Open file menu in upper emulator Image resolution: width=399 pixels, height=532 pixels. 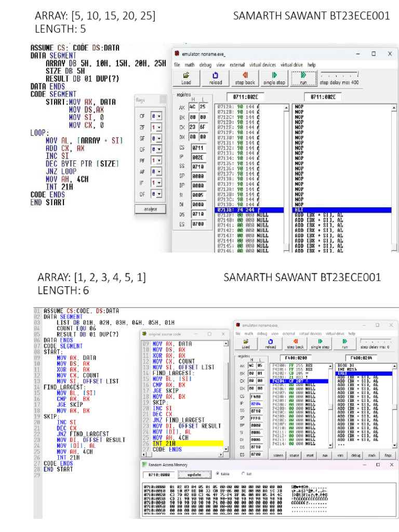(177, 65)
